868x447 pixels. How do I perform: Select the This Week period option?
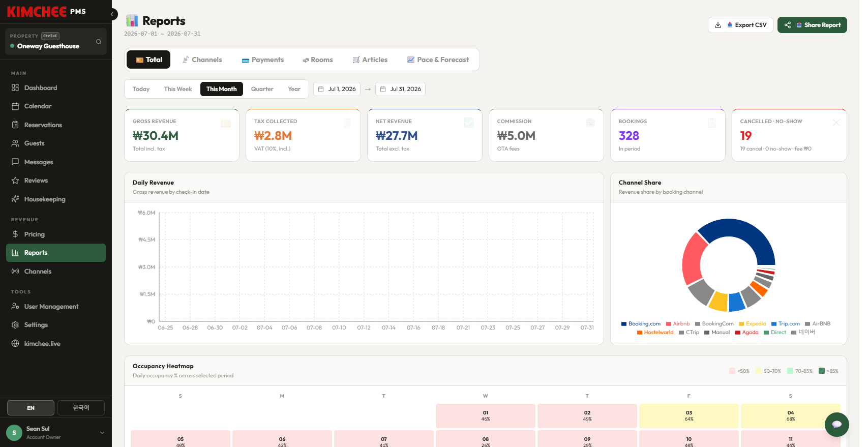pos(178,89)
